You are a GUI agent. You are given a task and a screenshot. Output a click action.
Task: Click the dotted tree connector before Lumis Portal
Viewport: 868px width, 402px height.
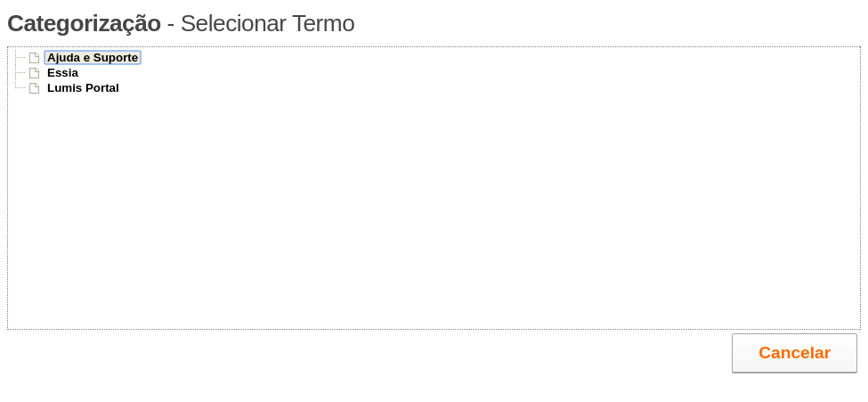click(20, 88)
